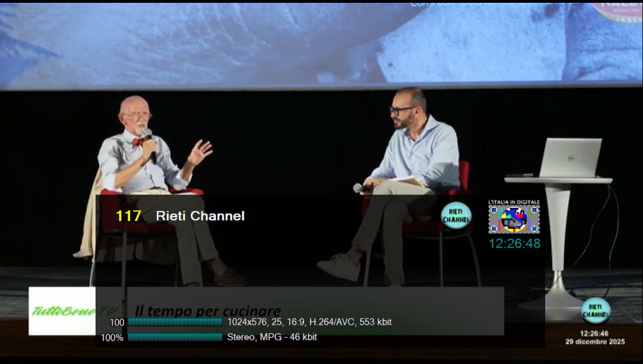Click the teal clock showing 12:26:48
This screenshot has height=364, width=643.
[x=514, y=244]
